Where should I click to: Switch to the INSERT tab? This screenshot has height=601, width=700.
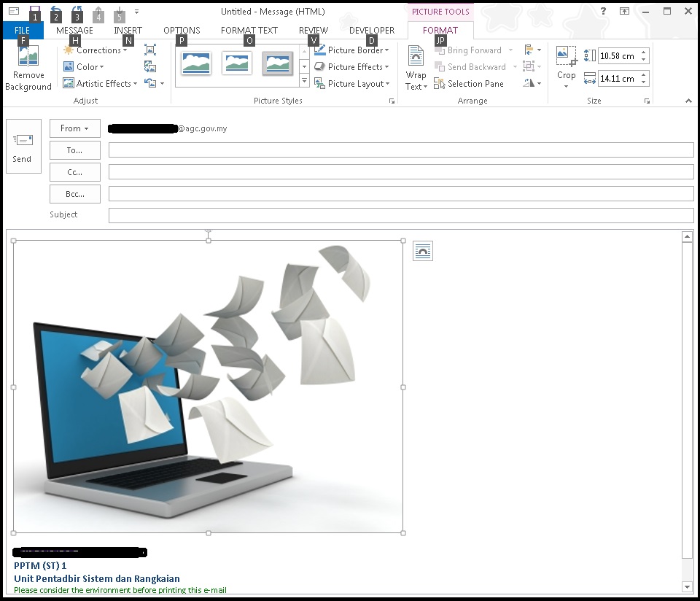click(128, 31)
